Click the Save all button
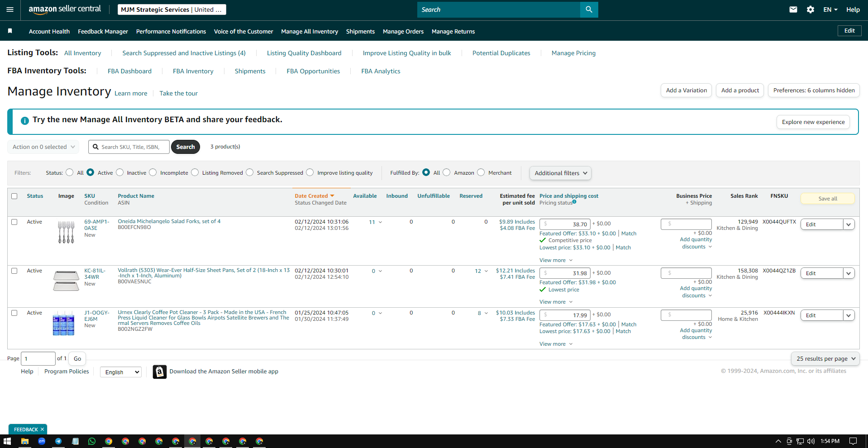Image resolution: width=868 pixels, height=448 pixels. tap(828, 198)
